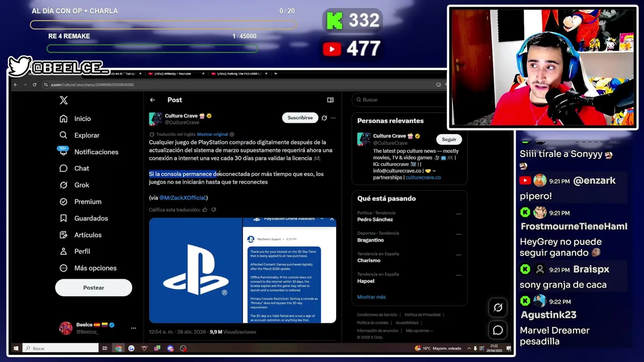Open Política de Privacidad footer link

point(423,315)
